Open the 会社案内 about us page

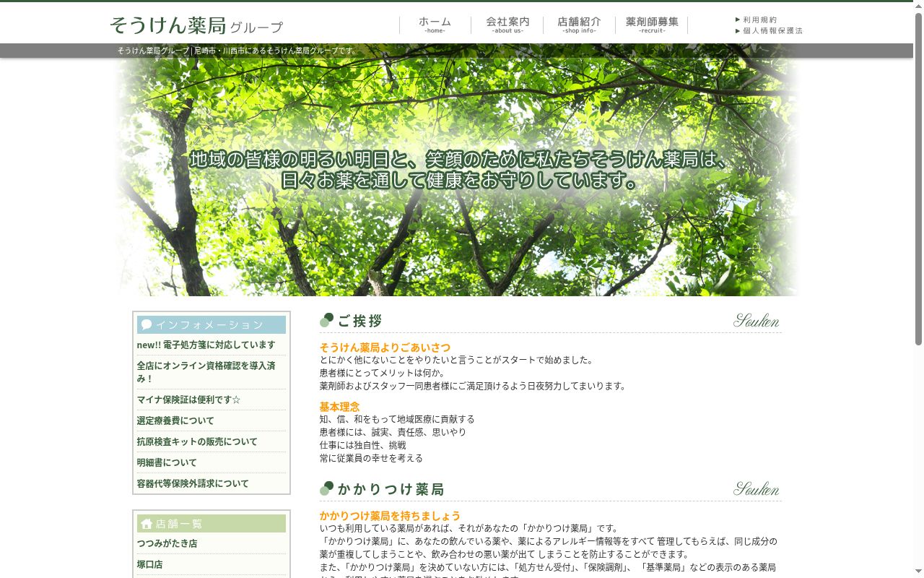click(507, 25)
